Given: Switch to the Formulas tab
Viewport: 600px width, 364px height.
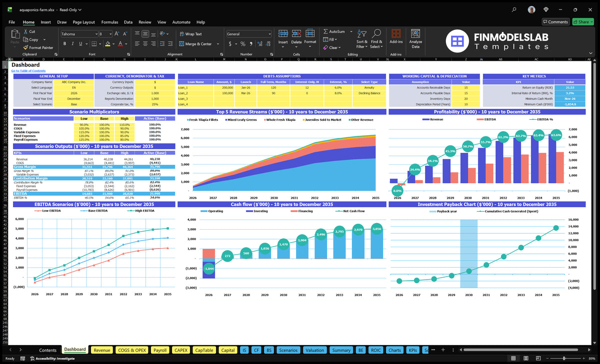Looking at the screenshot, I should [x=109, y=22].
